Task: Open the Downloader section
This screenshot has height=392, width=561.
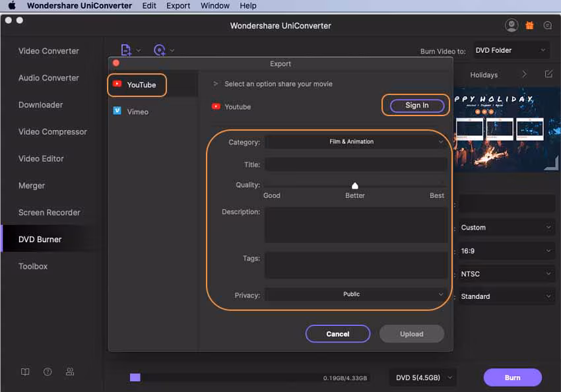Action: tap(40, 105)
